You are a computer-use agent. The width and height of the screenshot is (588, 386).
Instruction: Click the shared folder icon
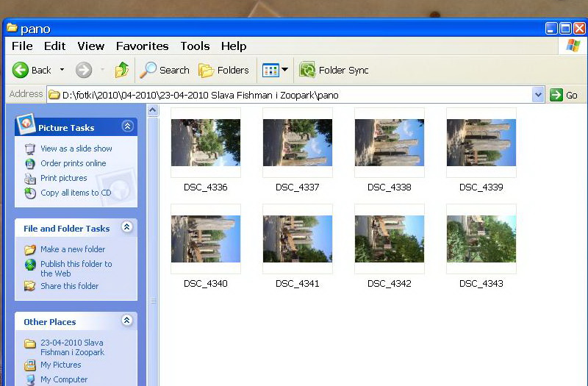point(30,286)
